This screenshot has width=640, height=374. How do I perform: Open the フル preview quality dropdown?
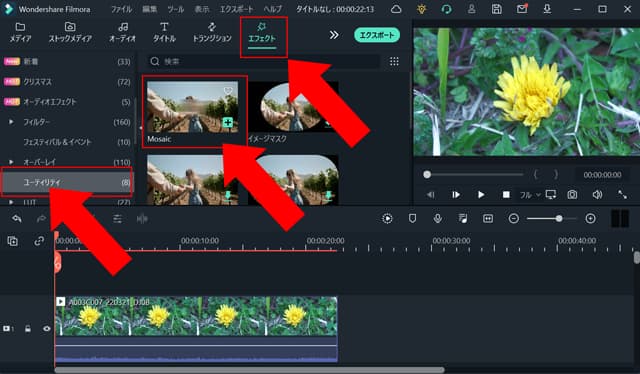coord(530,195)
